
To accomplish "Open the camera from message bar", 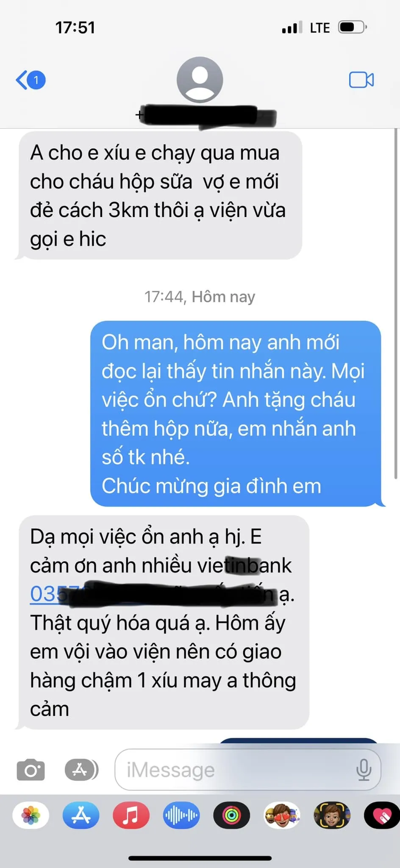I will [x=31, y=770].
